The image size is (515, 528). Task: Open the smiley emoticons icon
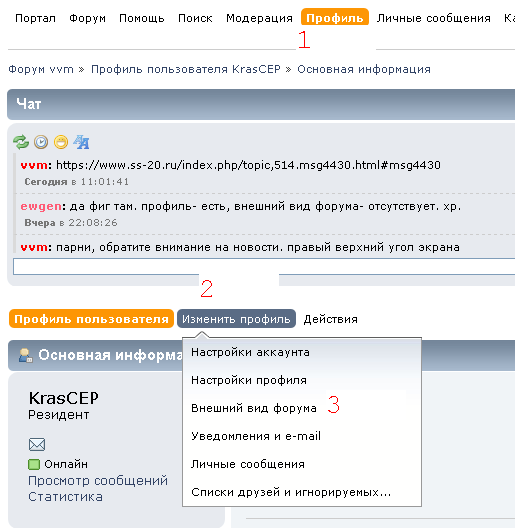(61, 142)
